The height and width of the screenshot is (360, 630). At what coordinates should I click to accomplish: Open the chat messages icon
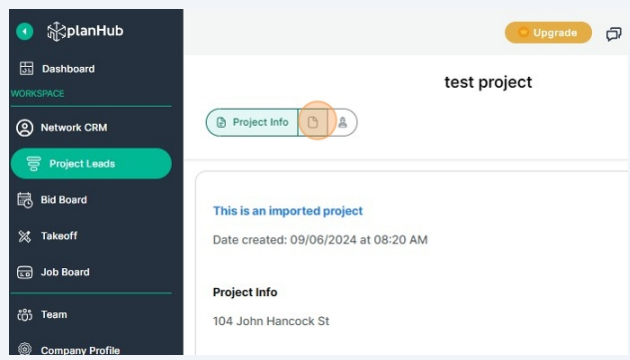coord(614,34)
